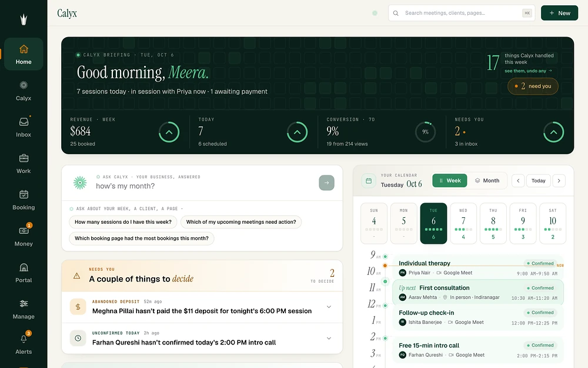Viewport: 588px width, 368px height.
Task: Open the First consultation with Aarav Mehta
Action: tap(478, 293)
